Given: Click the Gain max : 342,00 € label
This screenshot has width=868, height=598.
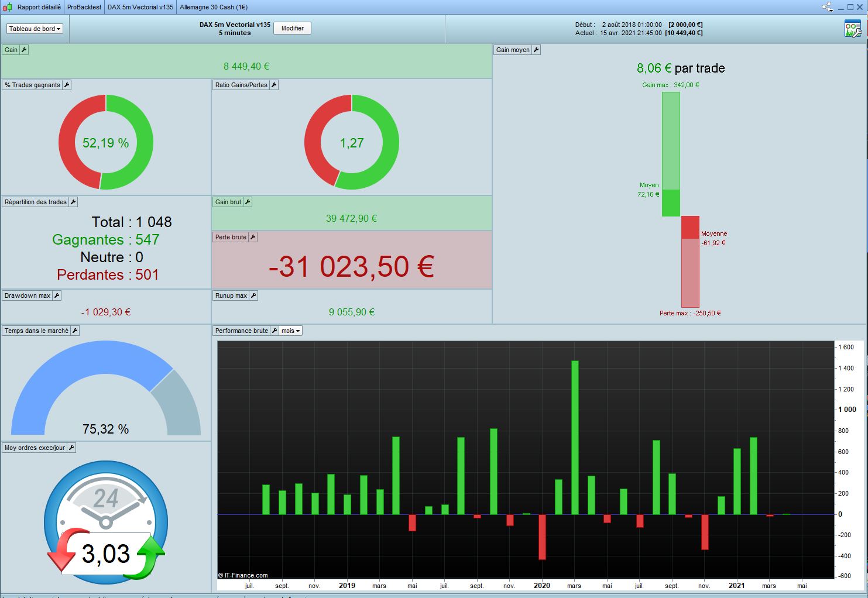Looking at the screenshot, I should pyautogui.click(x=671, y=85).
